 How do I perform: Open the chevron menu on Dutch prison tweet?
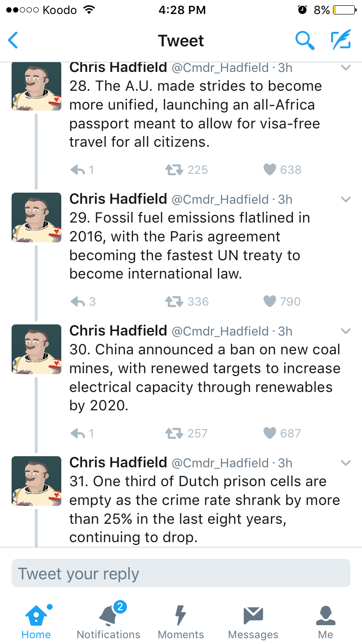pyautogui.click(x=346, y=463)
